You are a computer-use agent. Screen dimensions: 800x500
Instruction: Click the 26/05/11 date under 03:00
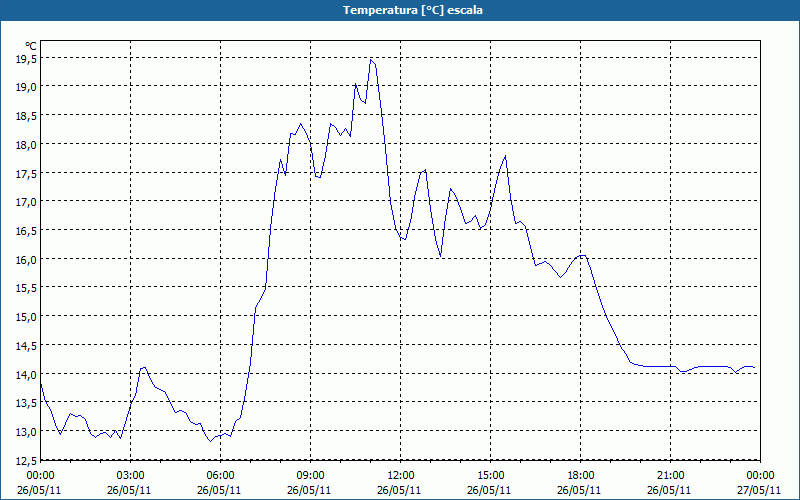tap(129, 490)
